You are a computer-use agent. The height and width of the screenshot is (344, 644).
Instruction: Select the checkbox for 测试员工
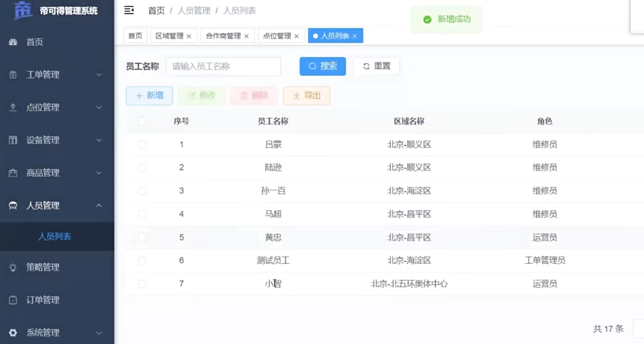(142, 261)
